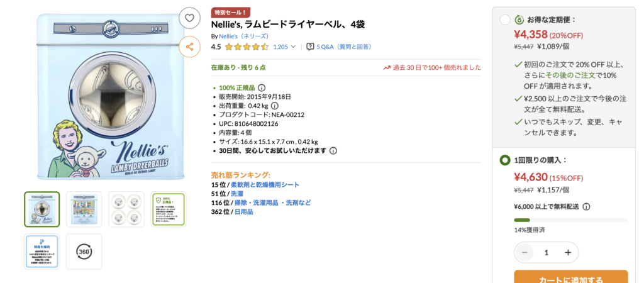Click the Q&A speech bubble icon

[x=310, y=47]
